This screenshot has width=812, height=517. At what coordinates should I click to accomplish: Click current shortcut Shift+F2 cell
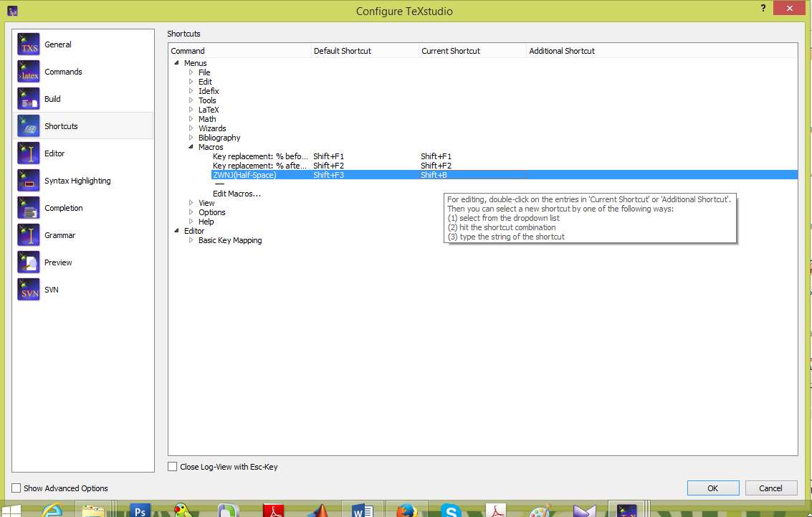436,166
